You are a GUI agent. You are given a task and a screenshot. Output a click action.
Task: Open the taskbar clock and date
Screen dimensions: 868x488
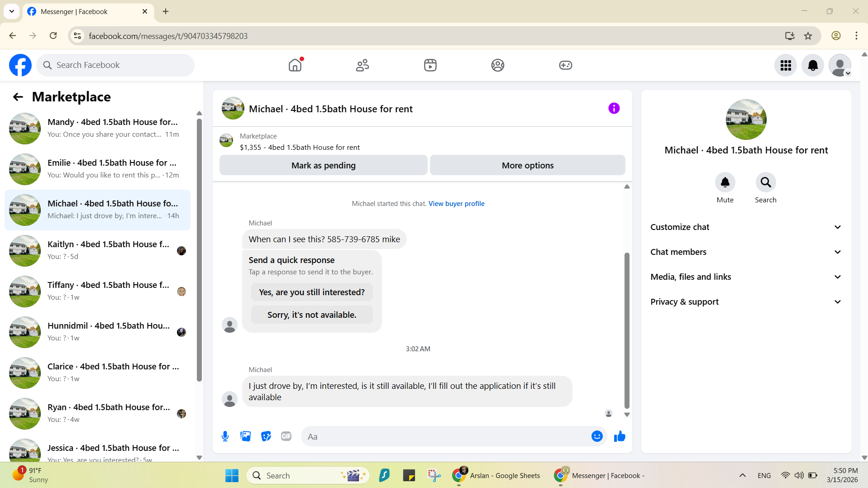coord(842,475)
